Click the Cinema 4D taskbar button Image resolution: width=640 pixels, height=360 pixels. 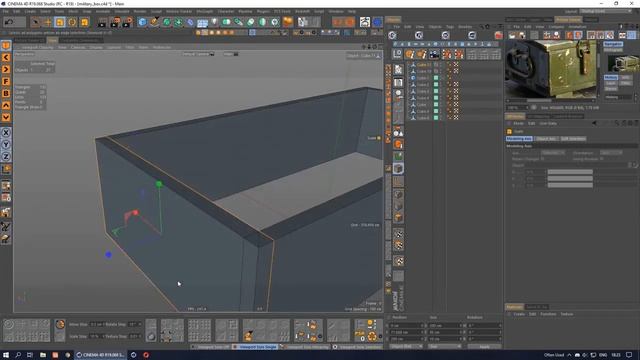(100, 355)
